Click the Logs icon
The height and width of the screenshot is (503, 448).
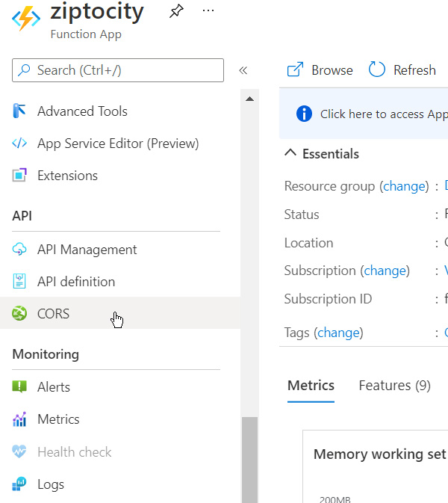(x=19, y=484)
